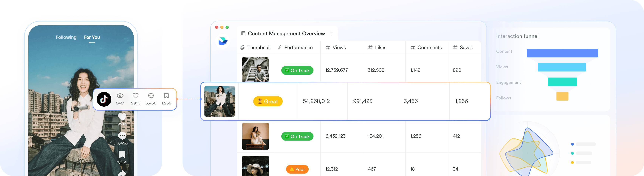The width and height of the screenshot is (644, 176).
Task: Click the table icon beside Content Management Overview
Action: pyautogui.click(x=243, y=33)
